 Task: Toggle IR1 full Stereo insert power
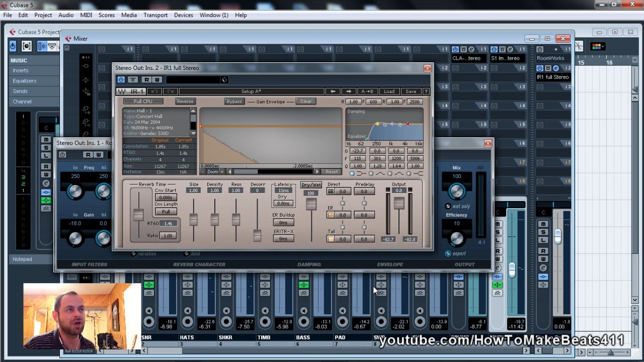[540, 68]
